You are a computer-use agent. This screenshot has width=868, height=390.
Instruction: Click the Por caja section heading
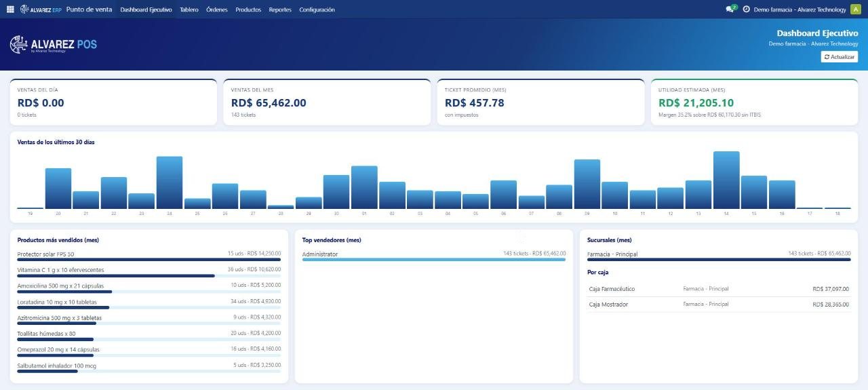pos(597,272)
